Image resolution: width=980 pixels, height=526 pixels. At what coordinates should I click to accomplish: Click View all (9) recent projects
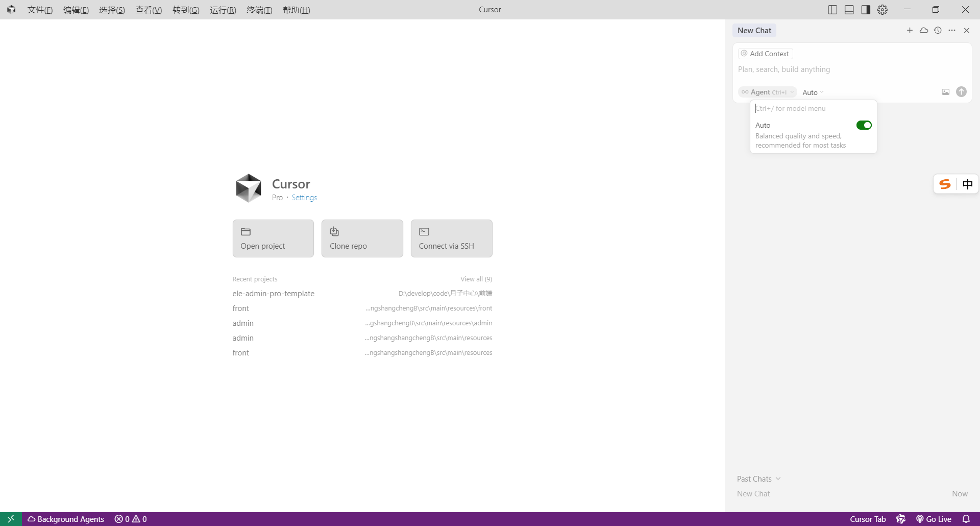point(476,279)
